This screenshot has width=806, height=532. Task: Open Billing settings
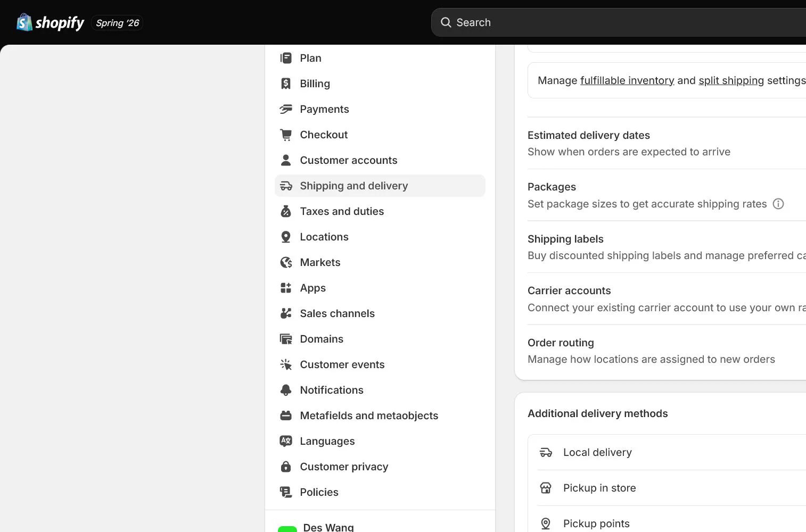click(x=380, y=84)
